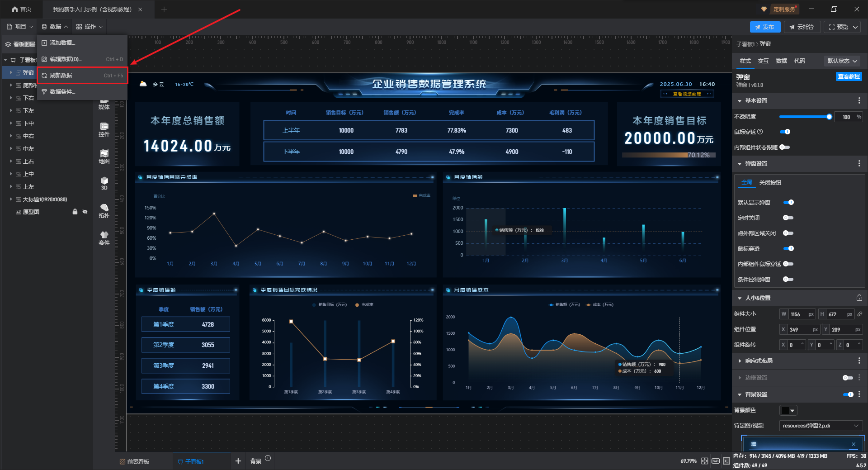The width and height of the screenshot is (868, 470).
Task: Open the 3D component category
Action: [104, 184]
